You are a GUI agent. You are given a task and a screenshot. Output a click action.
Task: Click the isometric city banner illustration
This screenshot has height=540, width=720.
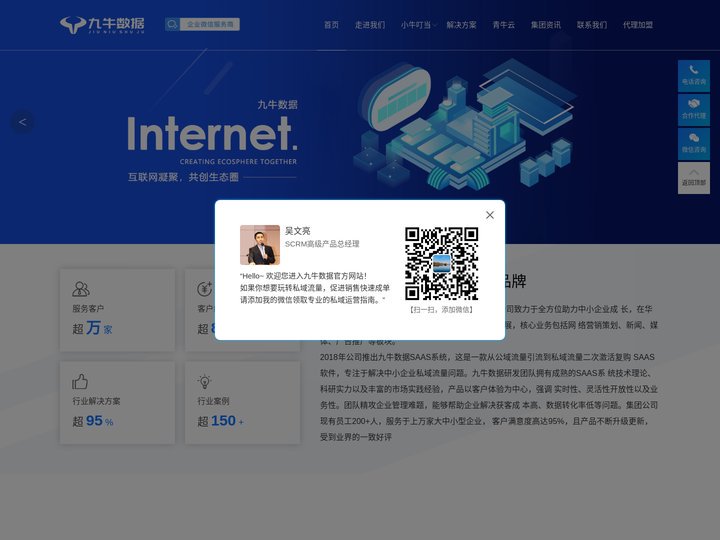464,124
